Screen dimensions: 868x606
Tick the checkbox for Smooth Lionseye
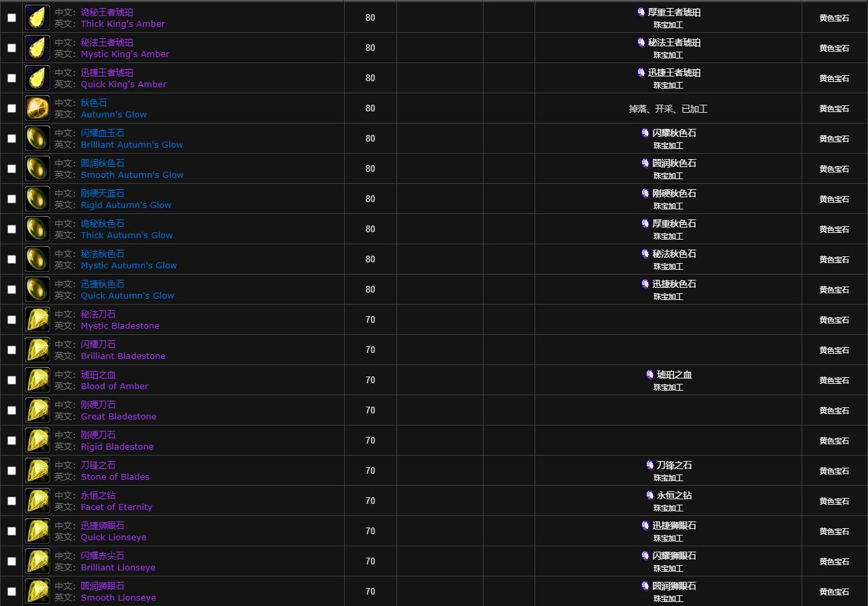(x=11, y=592)
